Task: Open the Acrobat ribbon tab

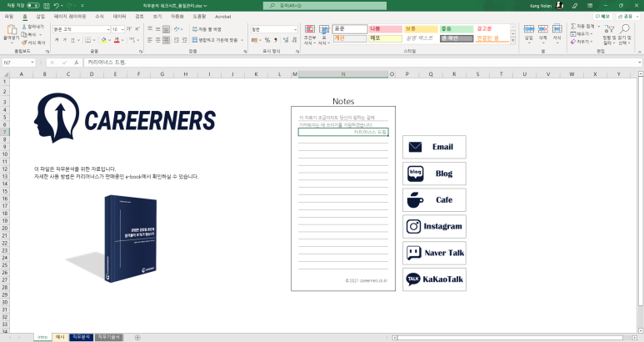Action: pos(223,17)
